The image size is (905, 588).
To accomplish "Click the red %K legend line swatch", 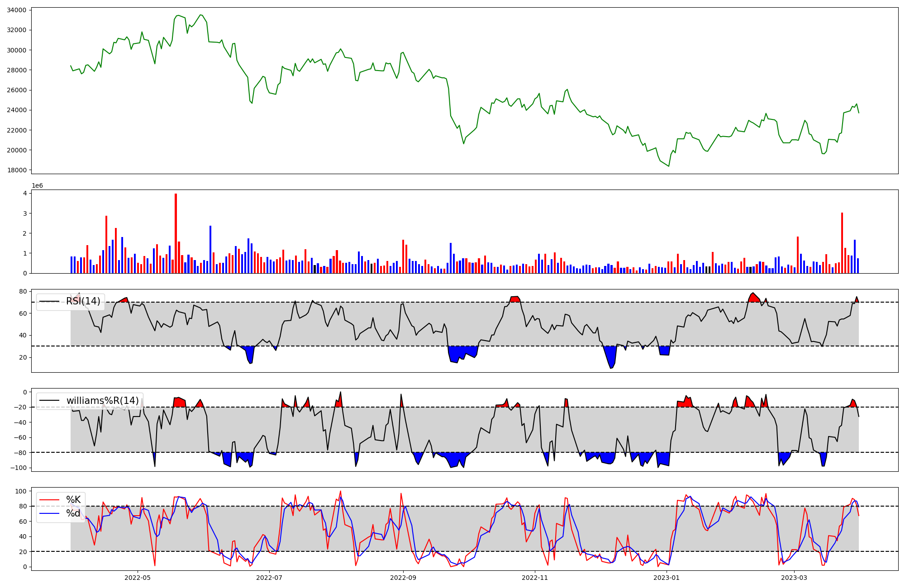I will 49,500.
